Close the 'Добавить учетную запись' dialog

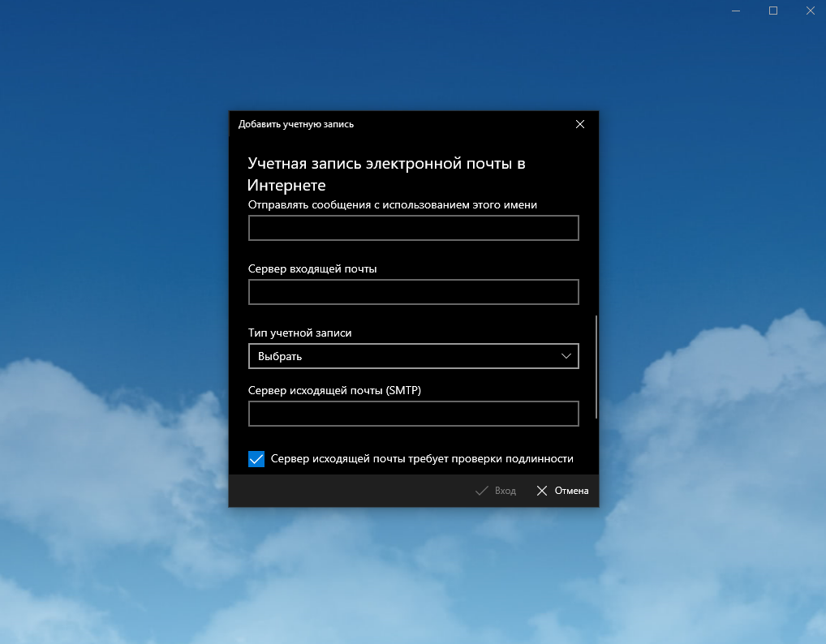click(x=579, y=124)
